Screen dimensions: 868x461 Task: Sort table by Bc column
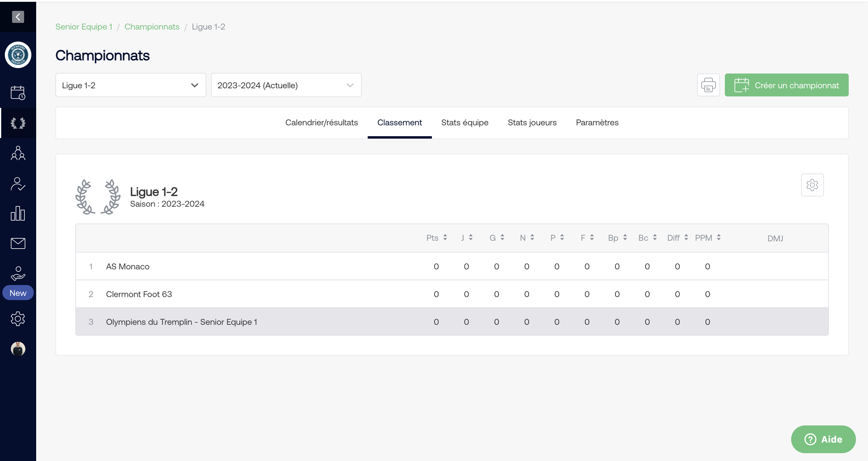point(647,237)
